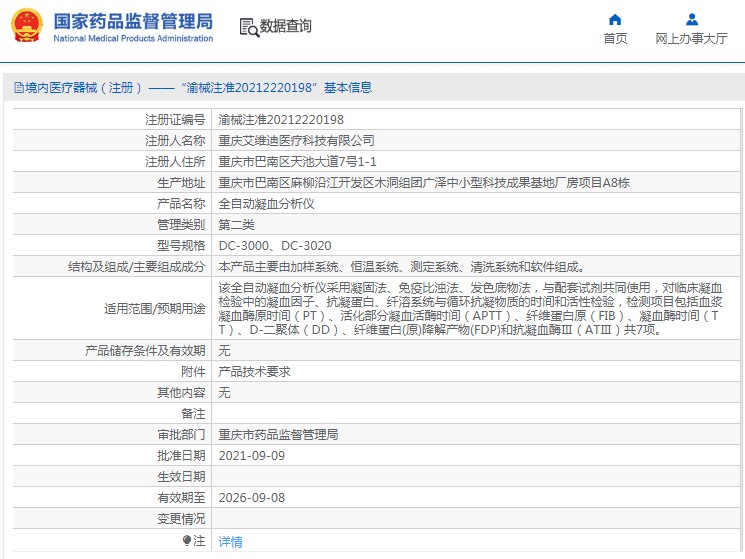This screenshot has height=559, width=745.
Task: Click the 网上办事大厅 text link
Action: pyautogui.click(x=691, y=38)
